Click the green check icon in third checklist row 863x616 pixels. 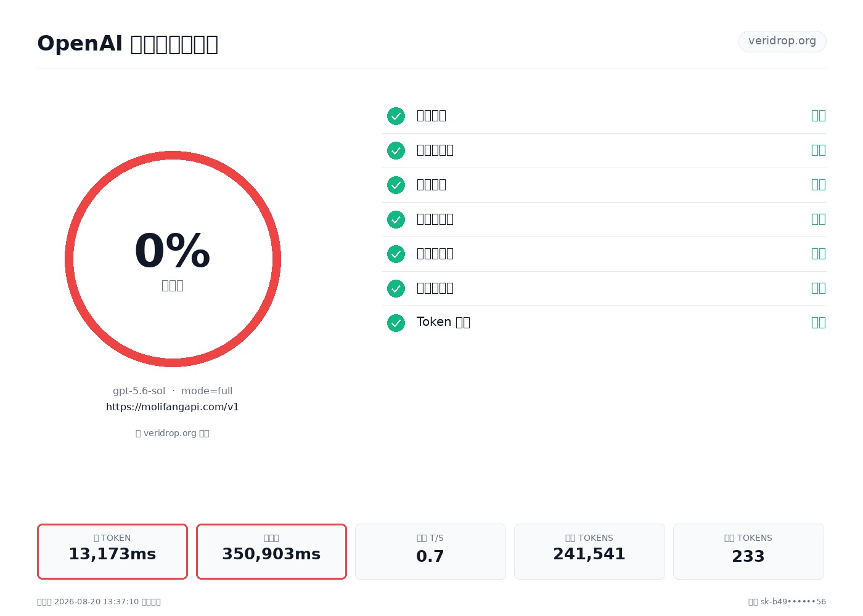(x=396, y=185)
